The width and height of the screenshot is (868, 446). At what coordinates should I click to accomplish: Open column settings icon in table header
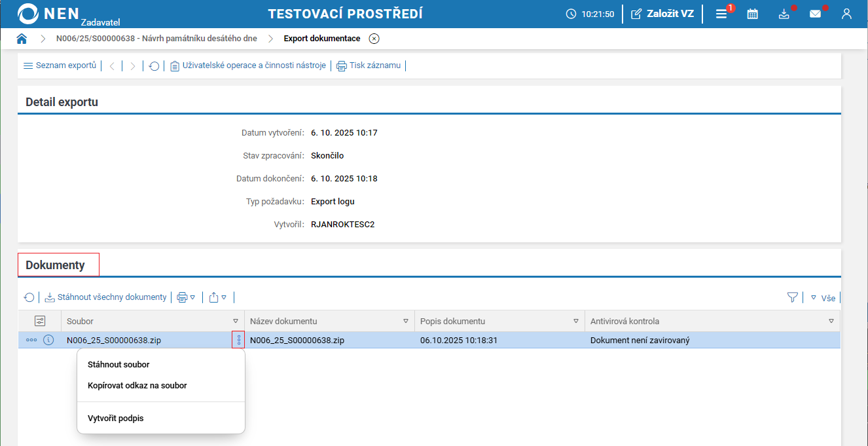click(x=40, y=321)
